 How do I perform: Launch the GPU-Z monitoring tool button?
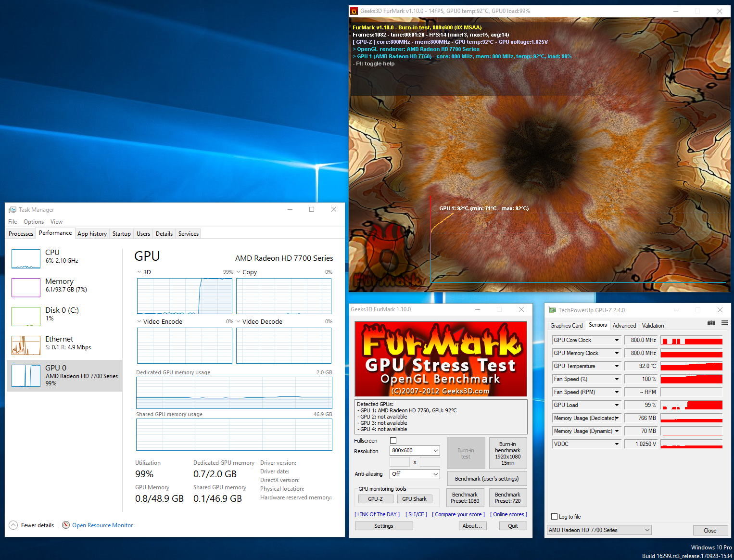tap(375, 499)
